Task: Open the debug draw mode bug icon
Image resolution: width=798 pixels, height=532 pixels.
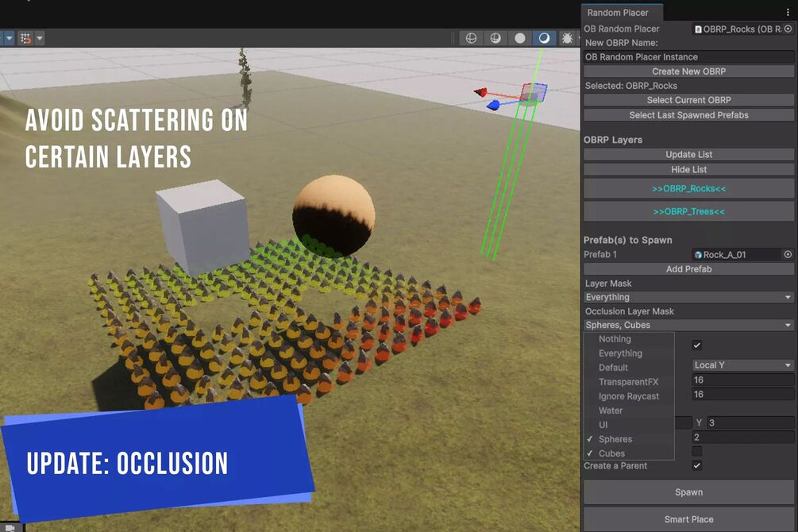Action: click(x=567, y=38)
